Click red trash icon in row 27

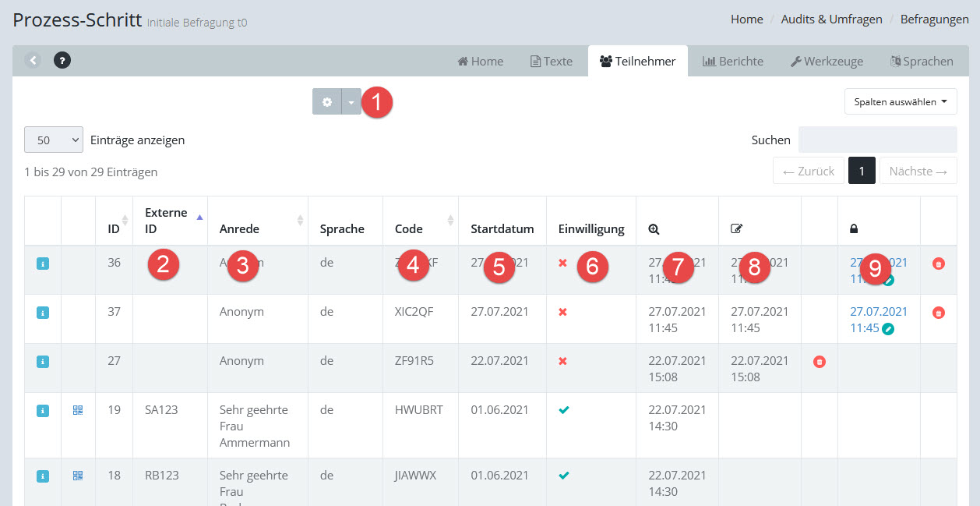tap(819, 362)
